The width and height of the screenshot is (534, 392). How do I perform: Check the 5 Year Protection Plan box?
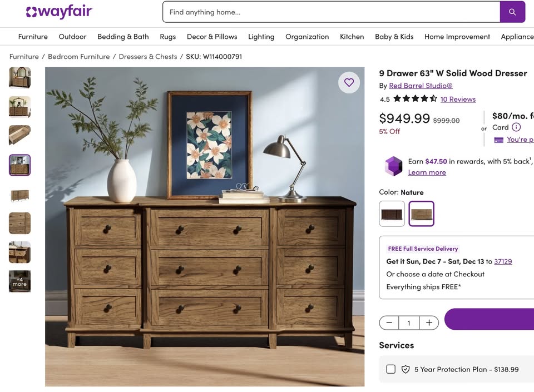pos(390,369)
